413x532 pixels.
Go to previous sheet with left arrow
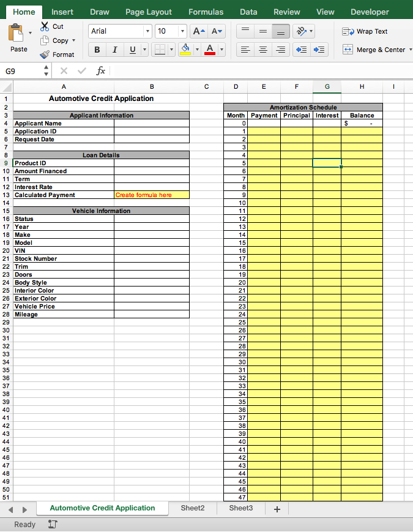pyautogui.click(x=11, y=509)
